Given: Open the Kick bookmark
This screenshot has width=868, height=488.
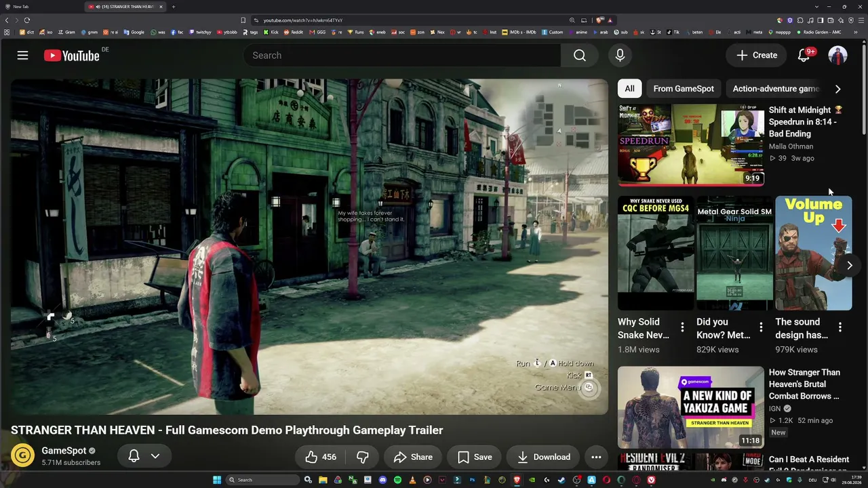Looking at the screenshot, I should click(271, 32).
